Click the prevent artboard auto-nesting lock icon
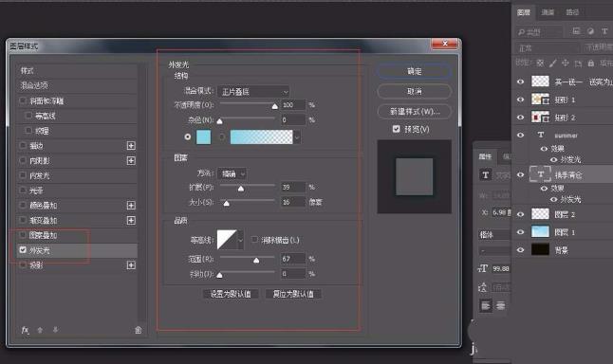Screen dimensions: 613x364 tap(578, 63)
